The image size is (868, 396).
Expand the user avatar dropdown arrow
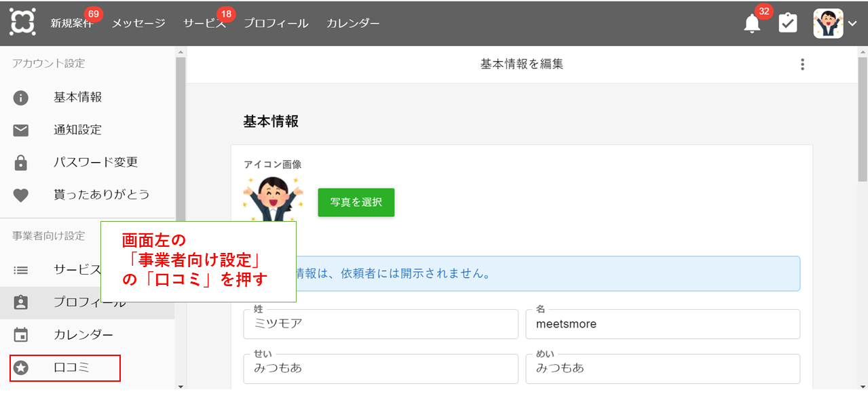[x=853, y=24]
